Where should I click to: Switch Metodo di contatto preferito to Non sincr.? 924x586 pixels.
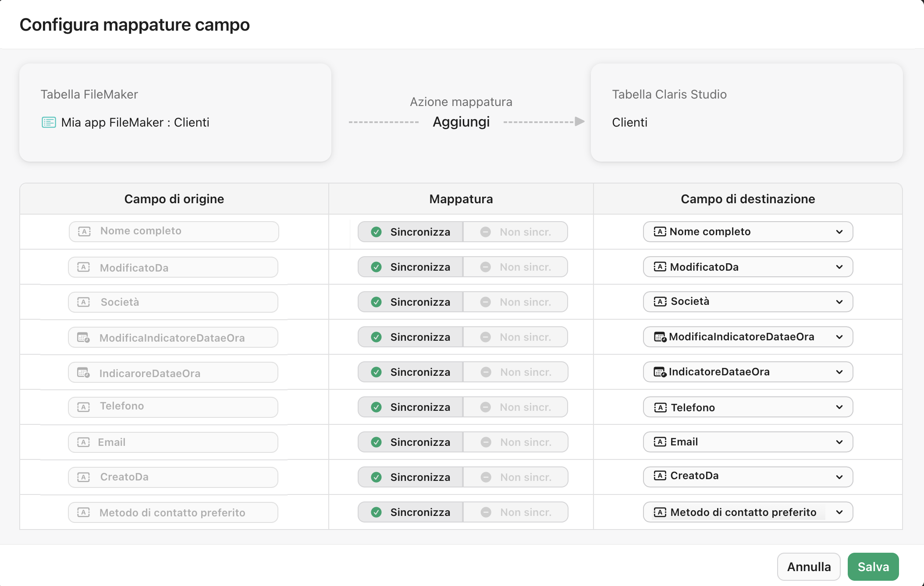515,512
